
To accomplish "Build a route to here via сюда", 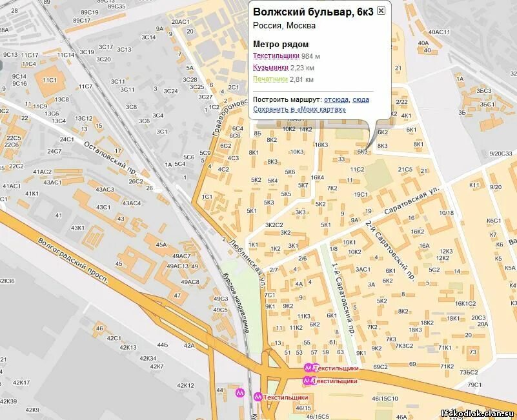I will tap(361, 99).
